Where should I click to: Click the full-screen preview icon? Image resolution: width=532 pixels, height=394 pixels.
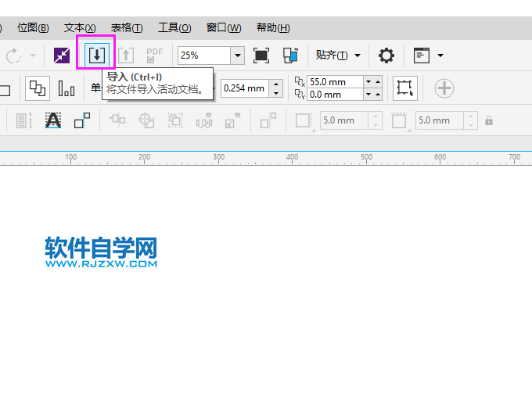261,56
